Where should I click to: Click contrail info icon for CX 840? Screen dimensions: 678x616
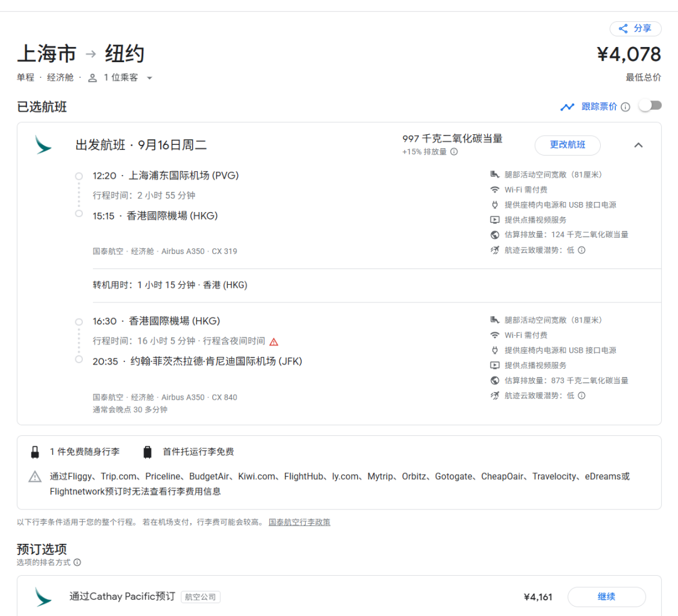click(x=581, y=396)
